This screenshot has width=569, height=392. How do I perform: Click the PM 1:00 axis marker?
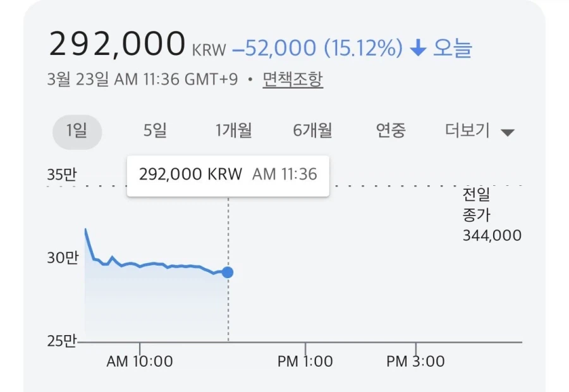[305, 362]
